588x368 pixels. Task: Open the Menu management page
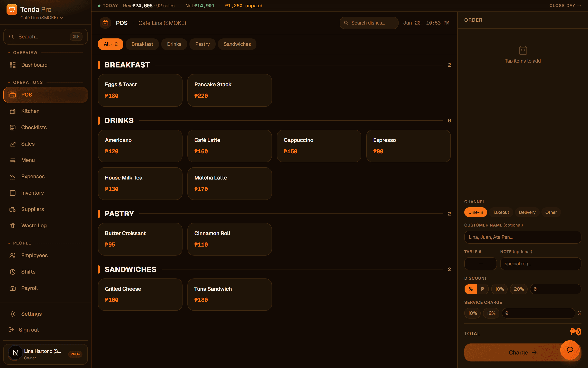(46, 160)
